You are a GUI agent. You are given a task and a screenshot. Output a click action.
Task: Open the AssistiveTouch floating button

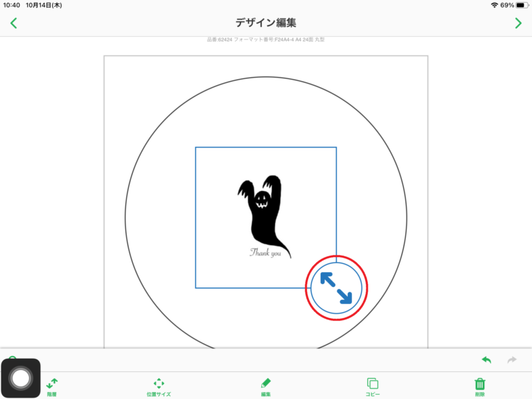tap(21, 378)
